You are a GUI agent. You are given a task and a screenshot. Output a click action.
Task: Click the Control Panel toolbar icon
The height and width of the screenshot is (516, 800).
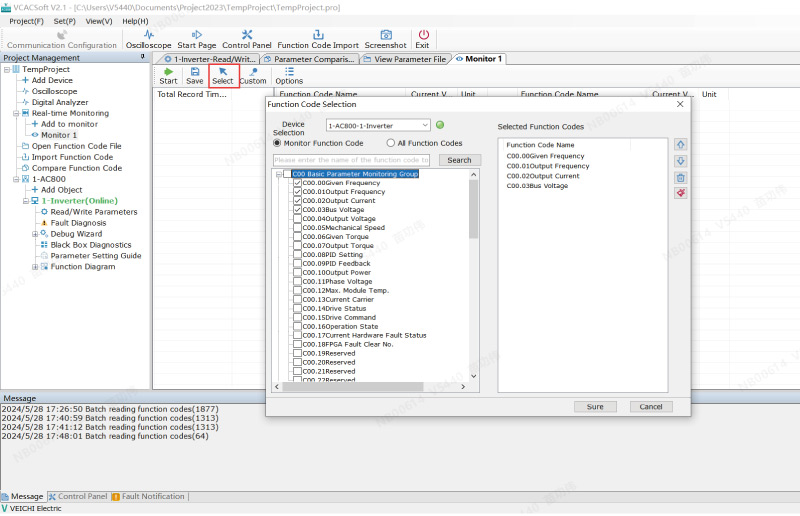click(x=246, y=39)
